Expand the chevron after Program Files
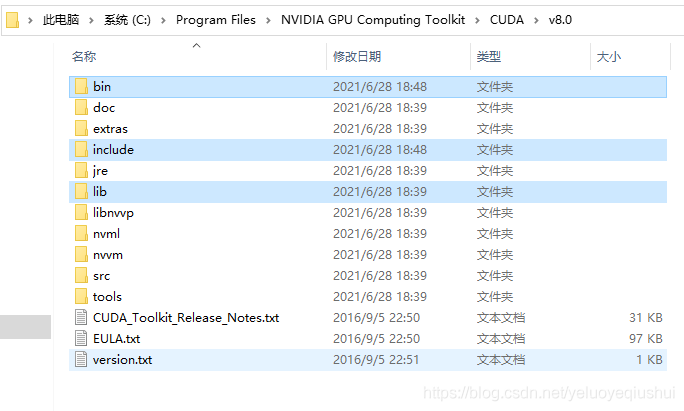Image resolution: width=684 pixels, height=411 pixels. point(268,20)
